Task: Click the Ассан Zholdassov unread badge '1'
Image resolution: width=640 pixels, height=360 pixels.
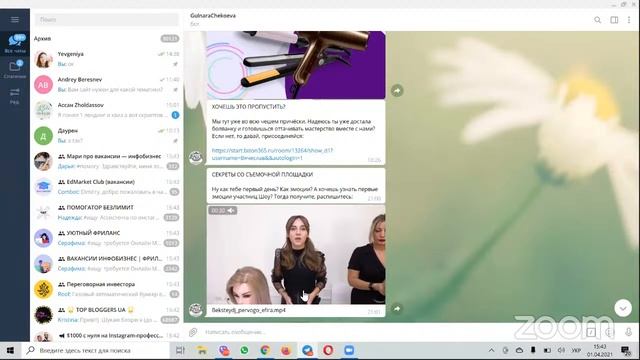Action: tap(175, 115)
